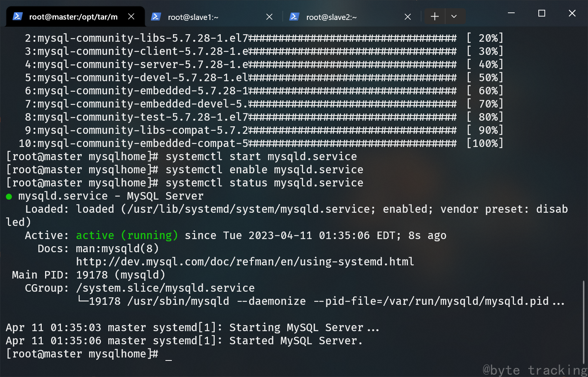
Task: Open a new terminal tab with plus button
Action: point(435,17)
